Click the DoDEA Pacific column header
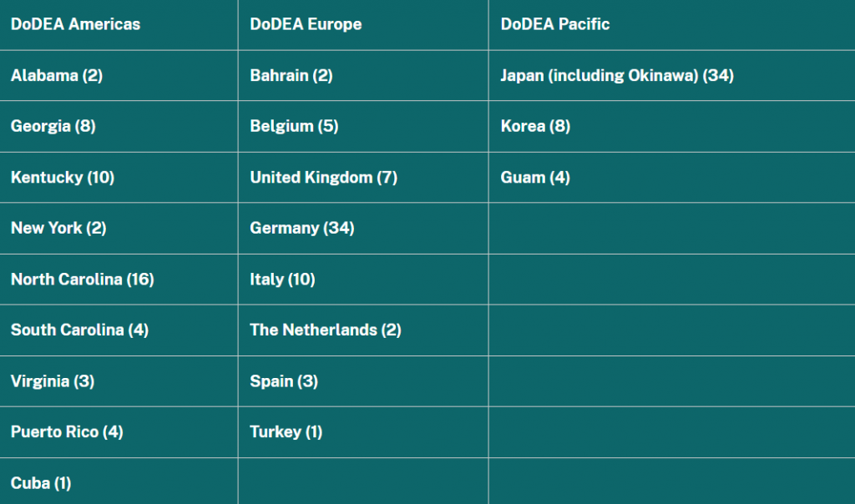The height and width of the screenshot is (504, 855). (x=555, y=24)
